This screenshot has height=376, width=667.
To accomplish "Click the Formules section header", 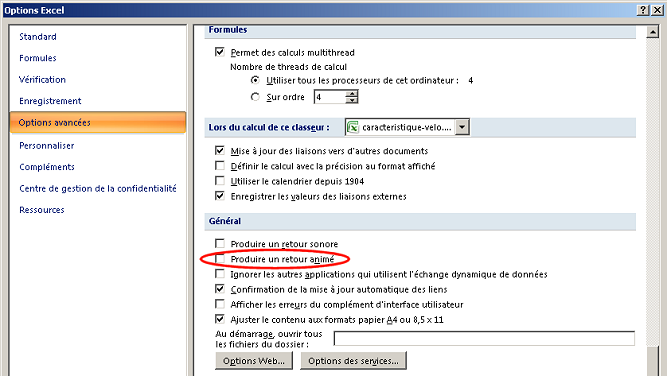I will [228, 30].
